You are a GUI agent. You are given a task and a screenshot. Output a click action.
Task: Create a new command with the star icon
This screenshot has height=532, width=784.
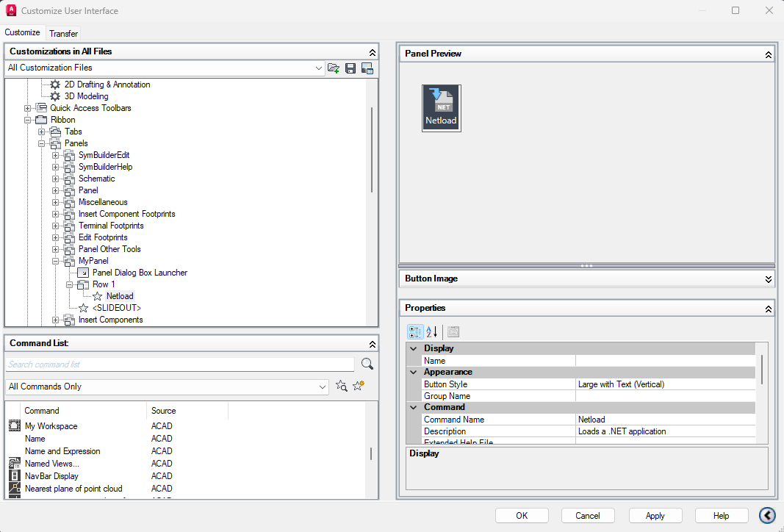click(358, 385)
